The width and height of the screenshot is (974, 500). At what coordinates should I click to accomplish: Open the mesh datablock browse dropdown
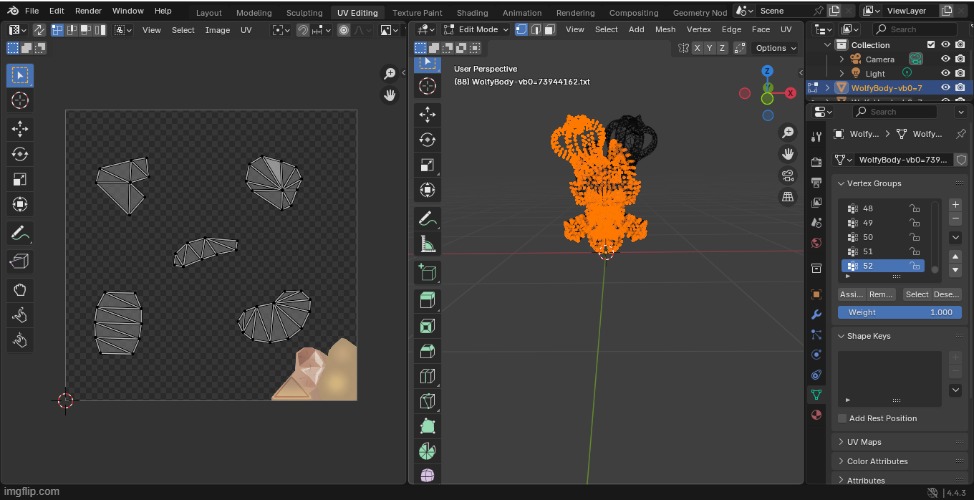pos(844,160)
